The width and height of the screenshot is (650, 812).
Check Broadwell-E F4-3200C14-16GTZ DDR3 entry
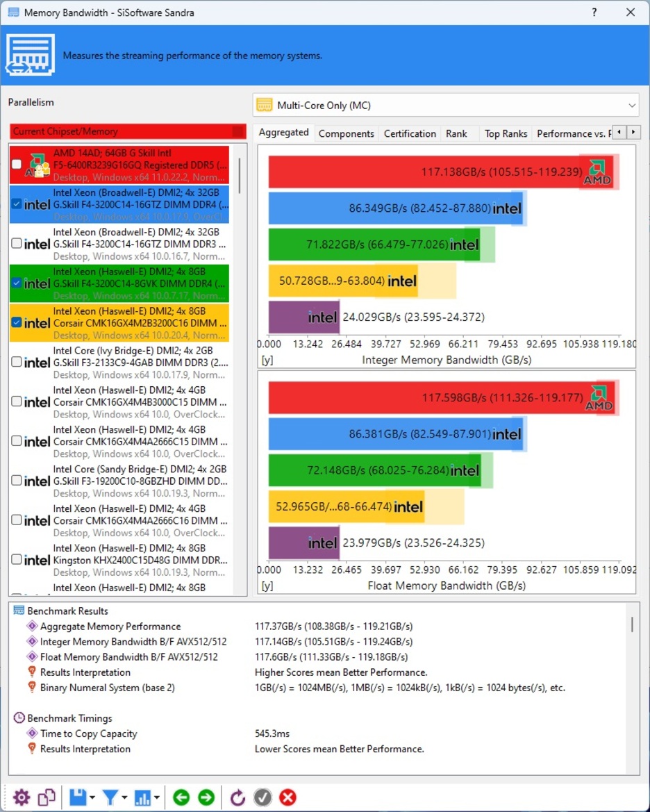pyautogui.click(x=17, y=243)
